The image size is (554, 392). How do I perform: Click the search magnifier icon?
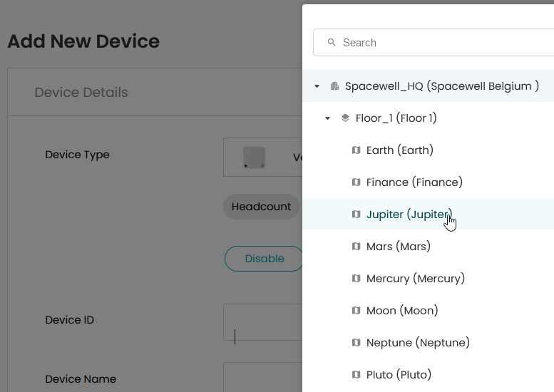tap(332, 43)
